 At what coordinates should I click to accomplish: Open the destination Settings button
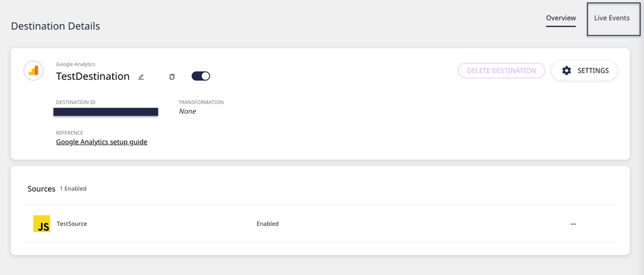pos(584,70)
